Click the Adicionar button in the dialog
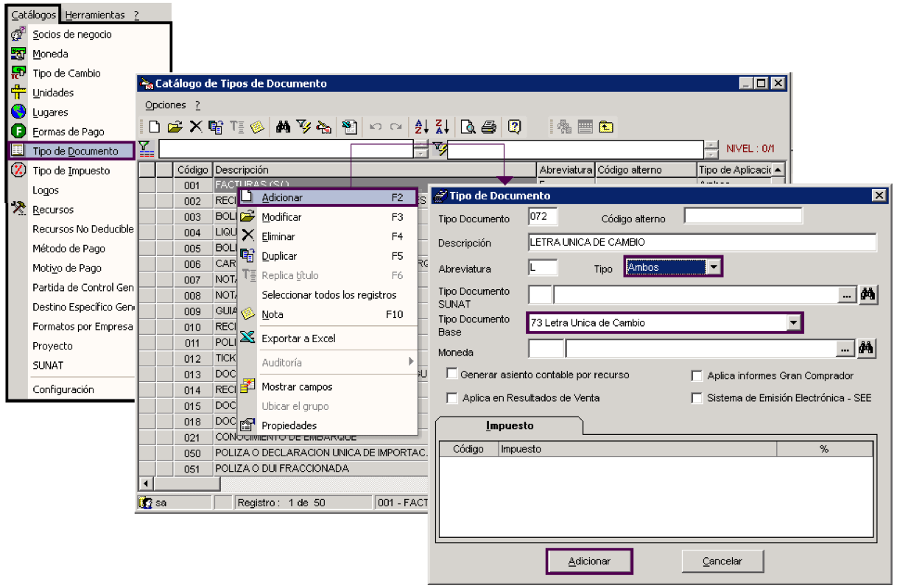Screen dimensions: 897x588 (589, 561)
